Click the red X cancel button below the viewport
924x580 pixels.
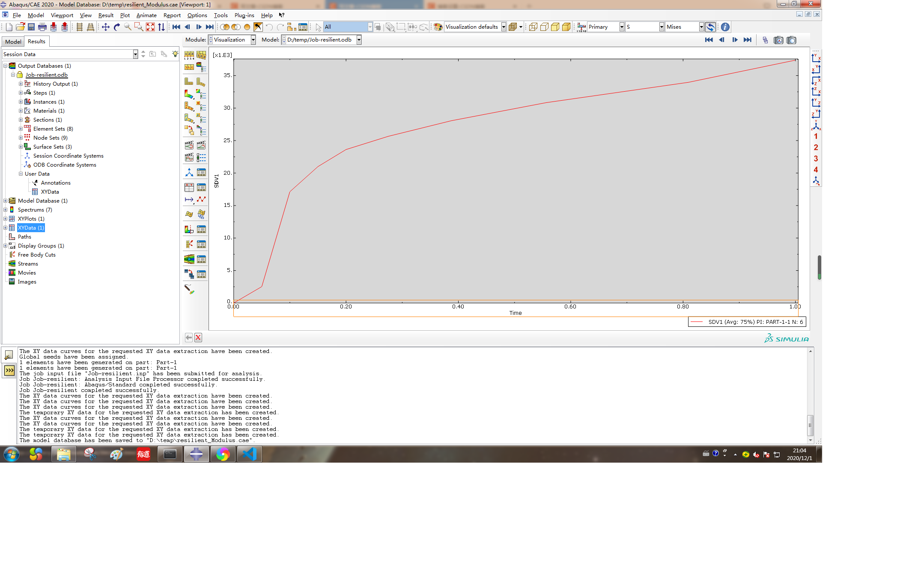pyautogui.click(x=198, y=338)
